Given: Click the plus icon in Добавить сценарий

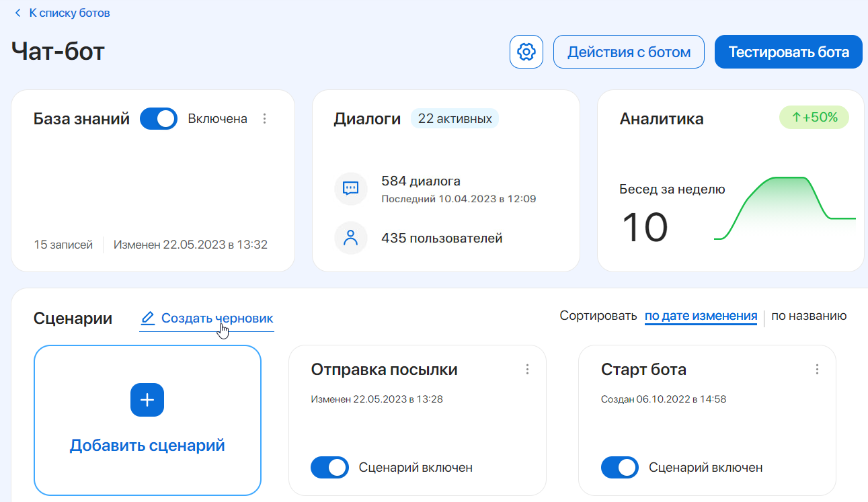Looking at the screenshot, I should [147, 400].
